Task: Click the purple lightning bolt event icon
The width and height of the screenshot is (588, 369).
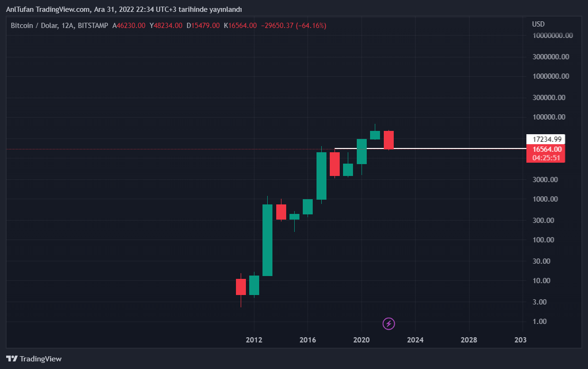Action: point(389,324)
